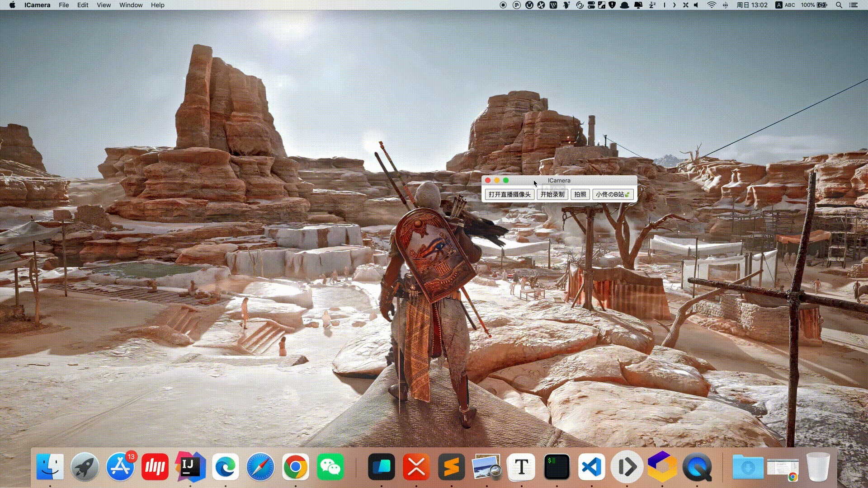This screenshot has width=868, height=488.
Task: Open Terminal from the dock
Action: point(557,467)
